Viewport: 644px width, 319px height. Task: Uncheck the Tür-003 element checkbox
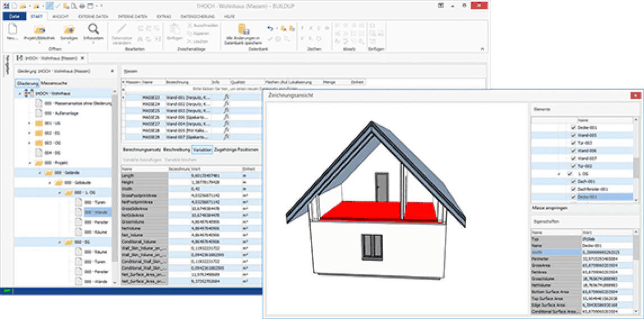click(x=573, y=143)
